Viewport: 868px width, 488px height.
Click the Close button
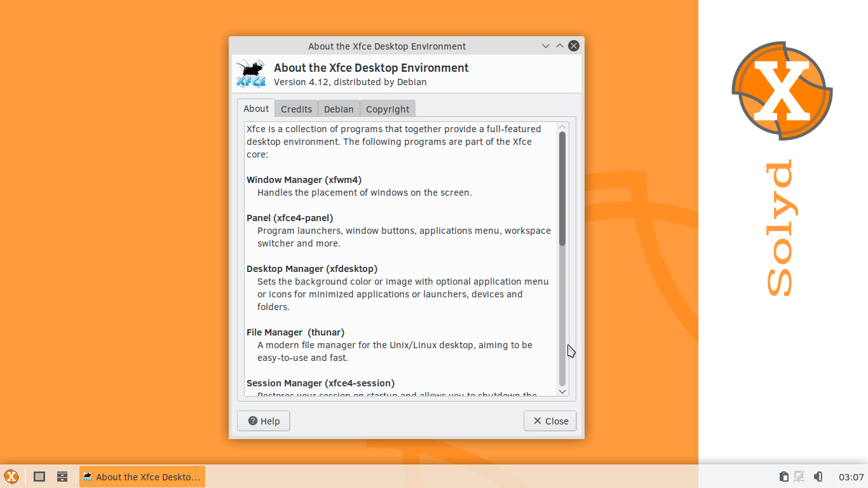point(550,421)
